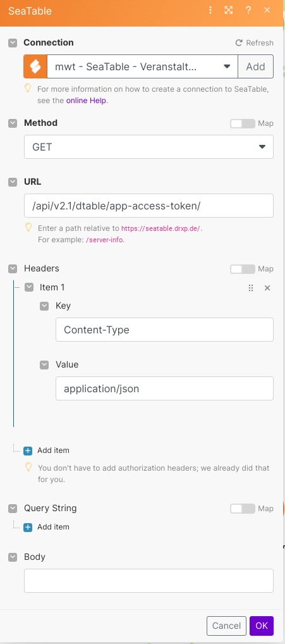This screenshot has width=285, height=644.
Task: Click into the Body text field
Action: click(149, 581)
